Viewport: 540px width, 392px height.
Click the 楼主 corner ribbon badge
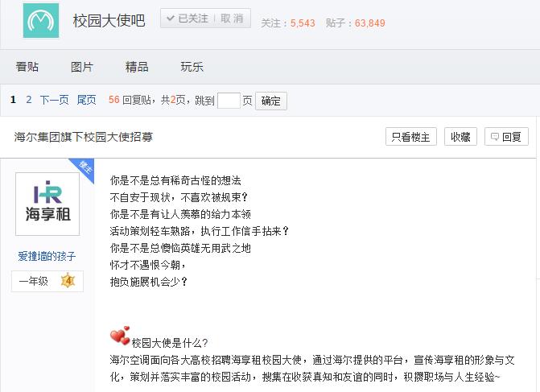pos(84,168)
